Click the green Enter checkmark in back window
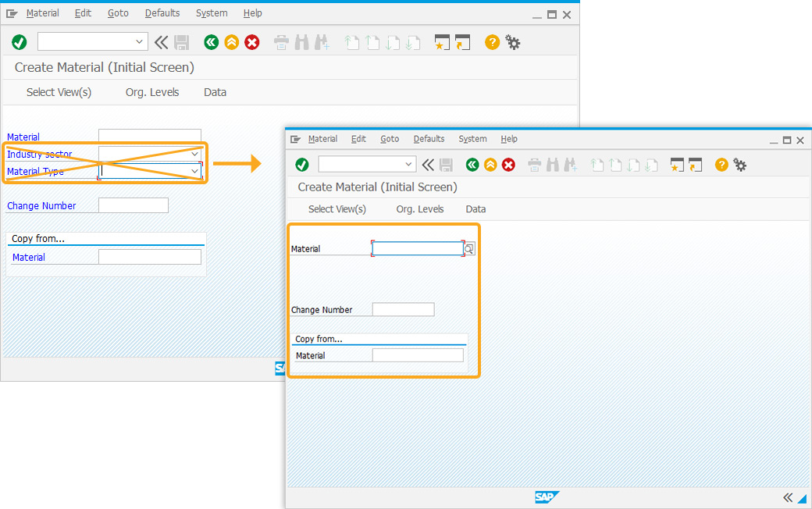812x509 pixels. click(x=20, y=42)
